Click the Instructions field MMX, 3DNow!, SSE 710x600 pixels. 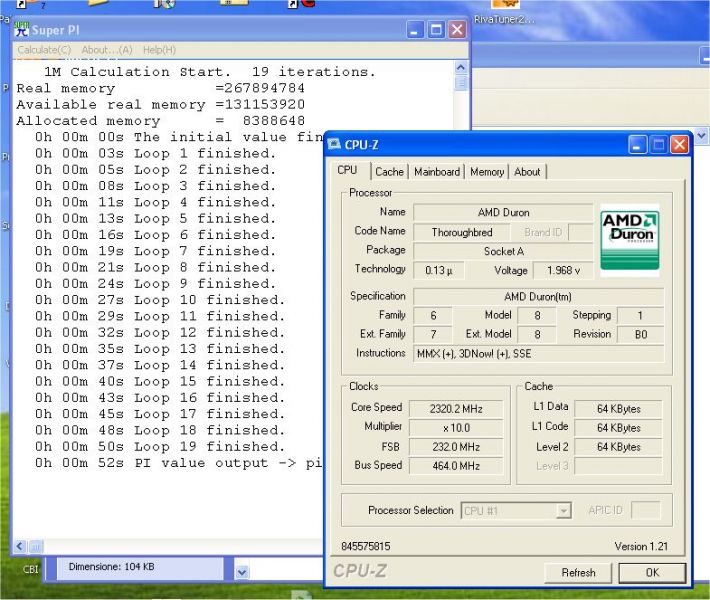[538, 354]
